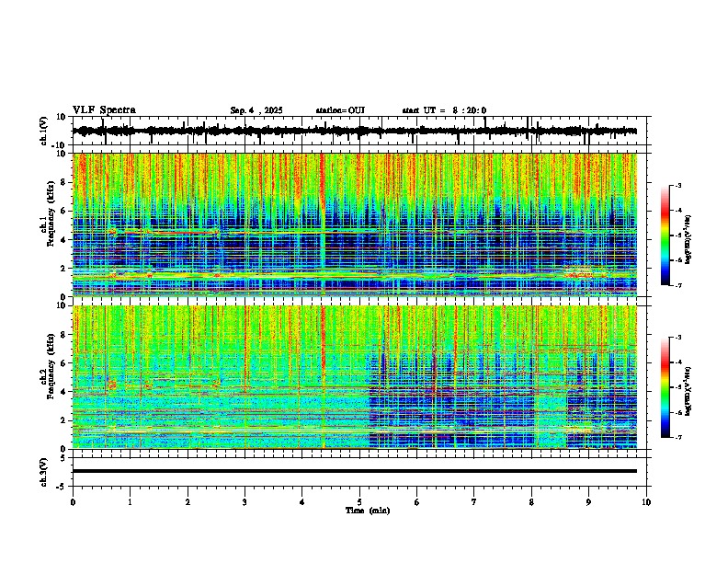728x563 pixels.
Task: Click the ch.1 color bar log(PSD) units label
Action: click(x=688, y=239)
